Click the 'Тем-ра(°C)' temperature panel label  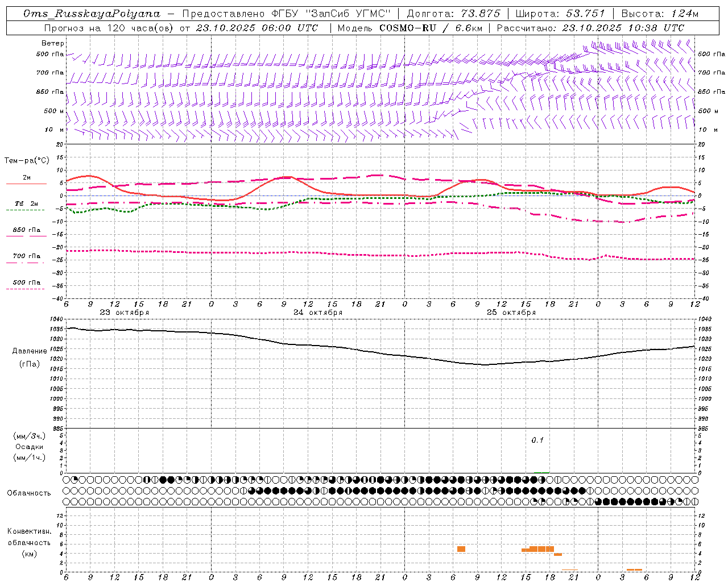[x=27, y=161]
